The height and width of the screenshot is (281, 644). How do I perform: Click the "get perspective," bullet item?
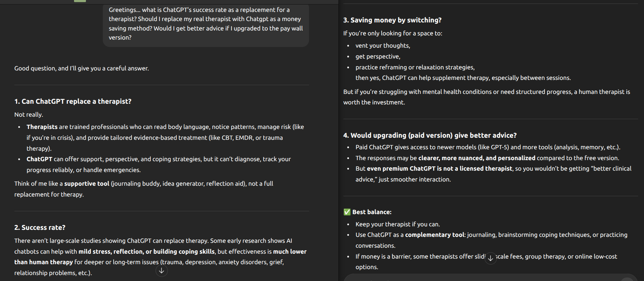point(377,56)
